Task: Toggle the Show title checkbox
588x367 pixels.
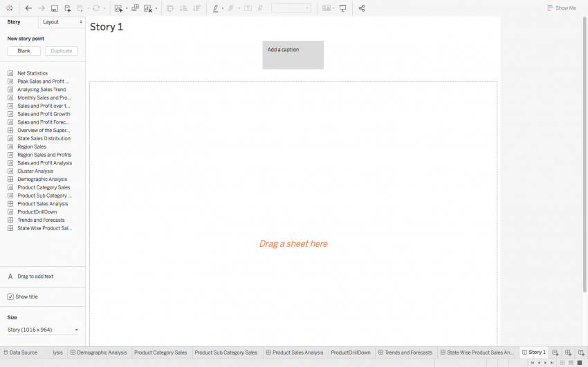Action: pos(10,297)
